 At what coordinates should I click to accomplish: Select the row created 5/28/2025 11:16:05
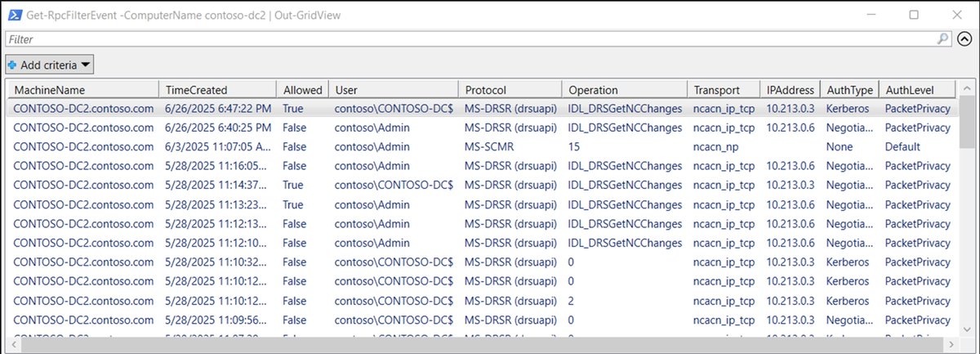[x=482, y=166]
